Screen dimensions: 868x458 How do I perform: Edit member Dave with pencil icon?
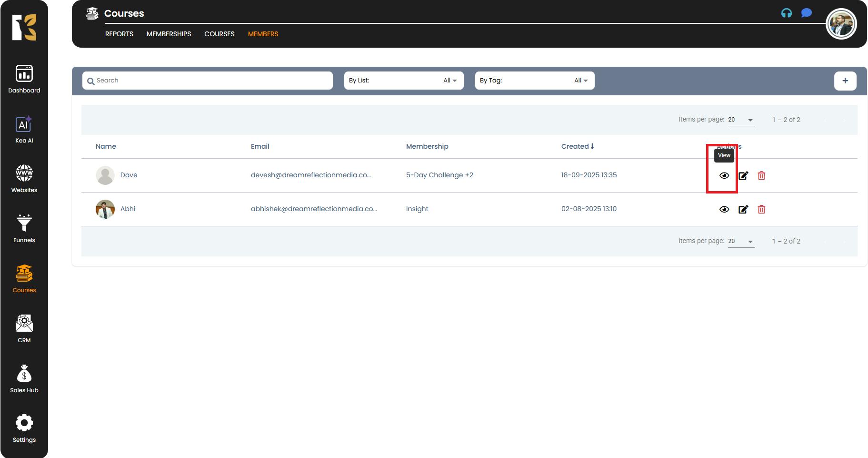pyautogui.click(x=743, y=175)
